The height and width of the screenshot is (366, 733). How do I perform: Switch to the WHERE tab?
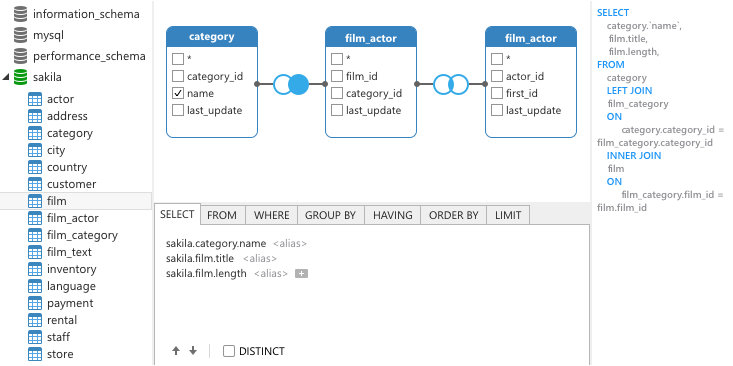pos(272,215)
